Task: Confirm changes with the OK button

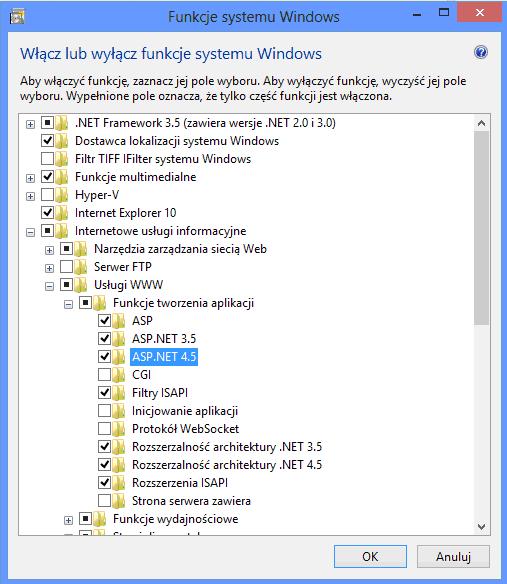Action: coord(370,556)
